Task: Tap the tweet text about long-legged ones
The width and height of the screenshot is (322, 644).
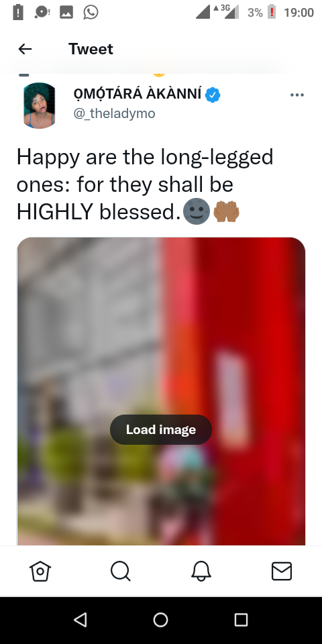Action: [x=145, y=184]
